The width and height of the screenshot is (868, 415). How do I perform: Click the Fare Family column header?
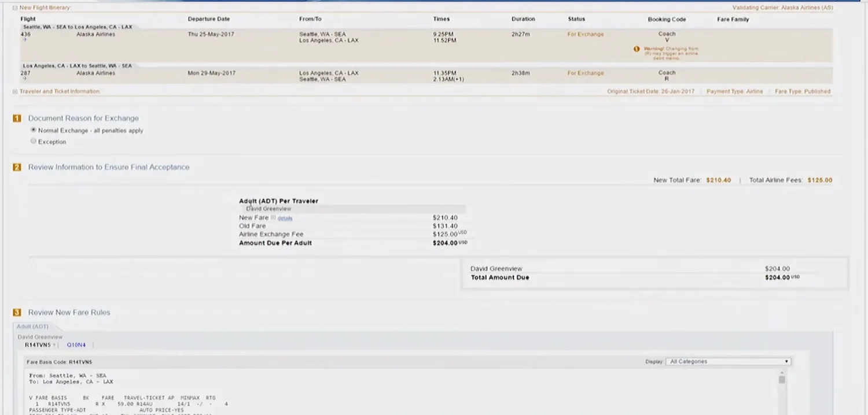pyautogui.click(x=733, y=19)
